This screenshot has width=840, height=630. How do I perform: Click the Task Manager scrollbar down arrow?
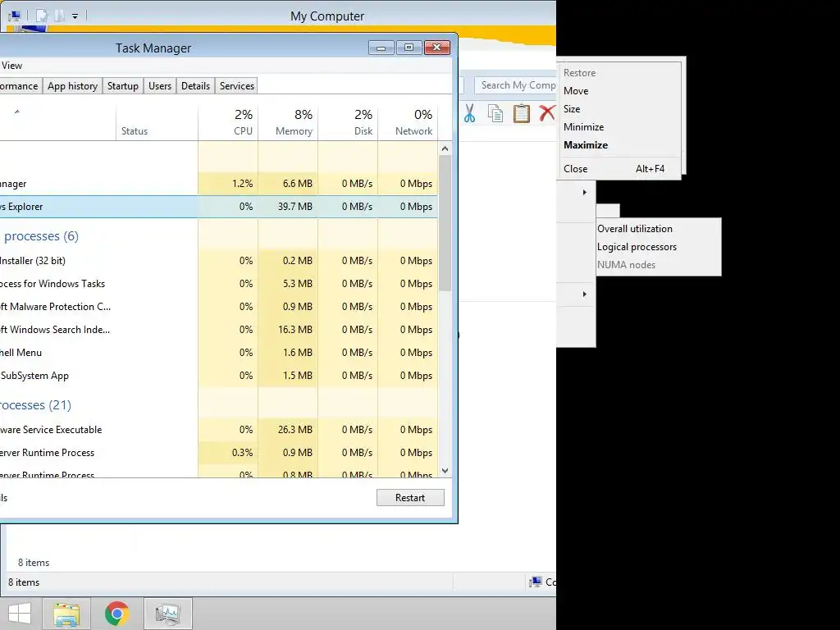click(x=445, y=471)
